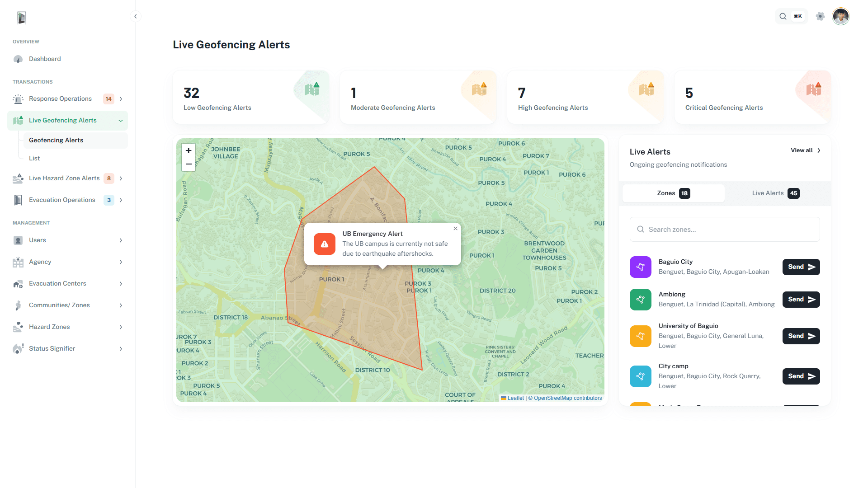The width and height of the screenshot is (868, 488).
Task: Send alert to Baguio City zone
Action: [x=801, y=267]
